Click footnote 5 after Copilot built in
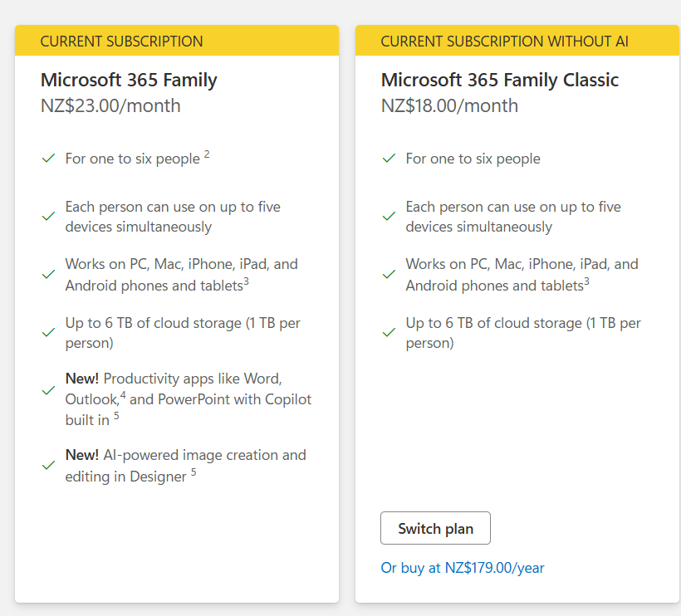The height and width of the screenshot is (616, 681). (x=116, y=416)
